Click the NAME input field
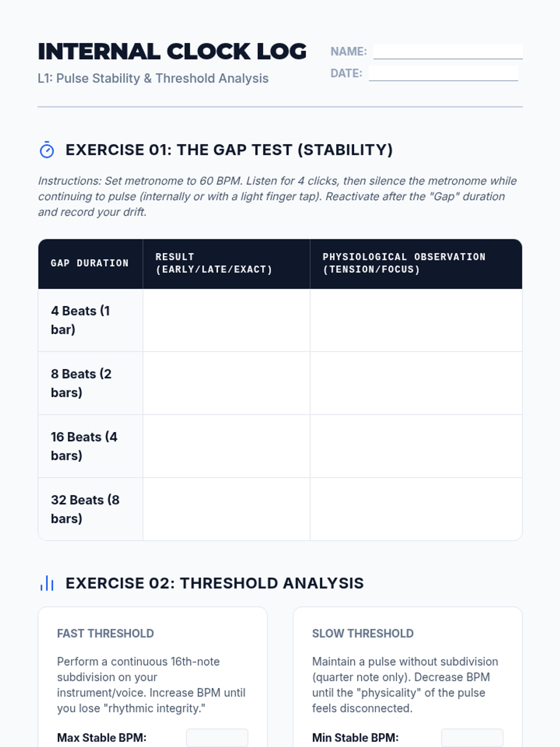The height and width of the screenshot is (747, 560). pyautogui.click(x=448, y=51)
